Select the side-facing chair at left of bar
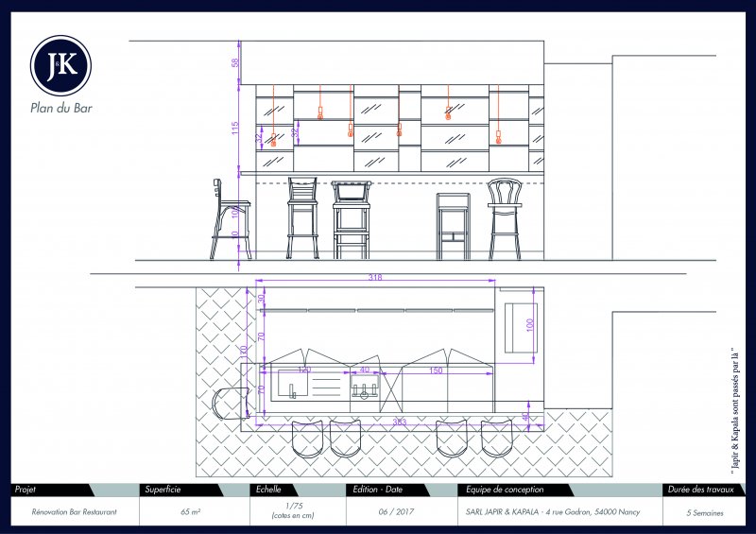The image size is (756, 534). point(228,220)
